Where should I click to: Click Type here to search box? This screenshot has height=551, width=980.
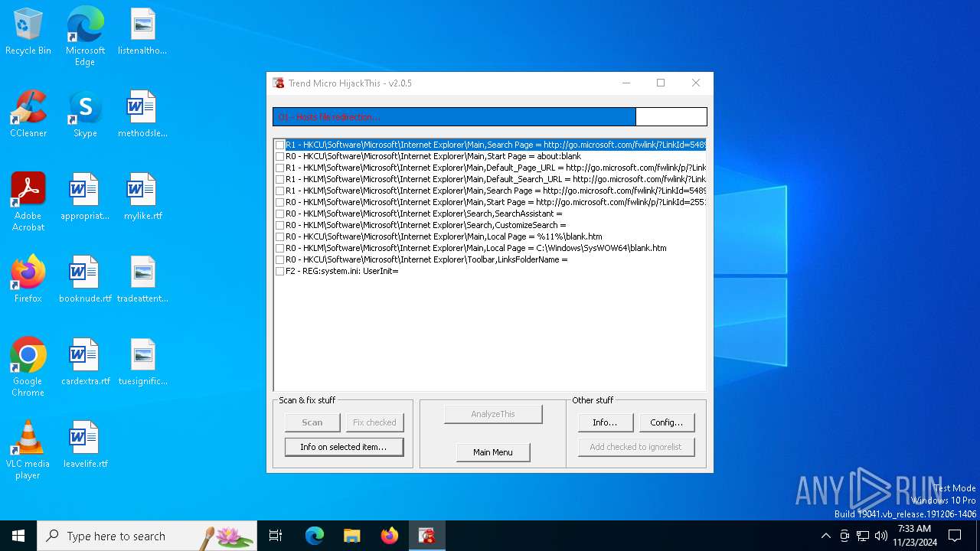(147, 536)
